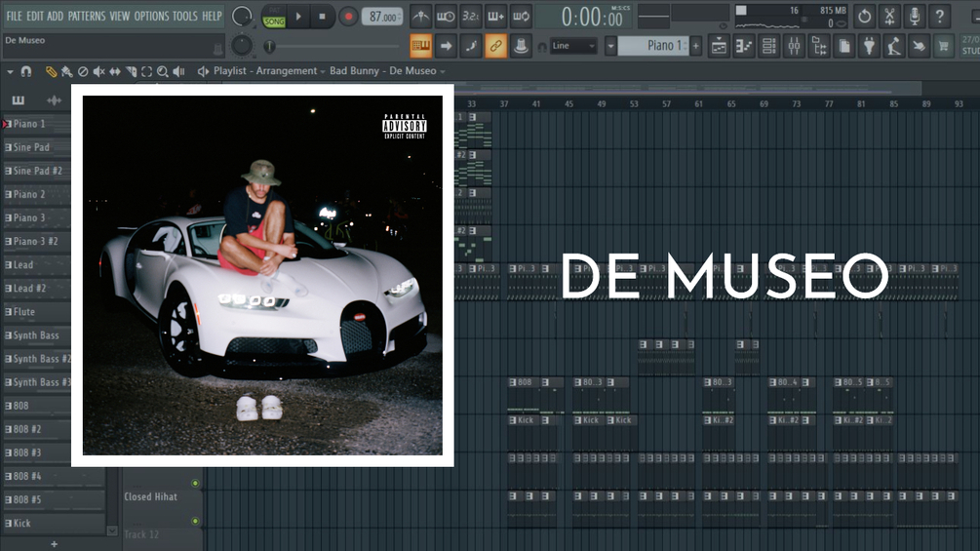The width and height of the screenshot is (980, 551).
Task: Open the FILE menu
Action: pos(14,17)
